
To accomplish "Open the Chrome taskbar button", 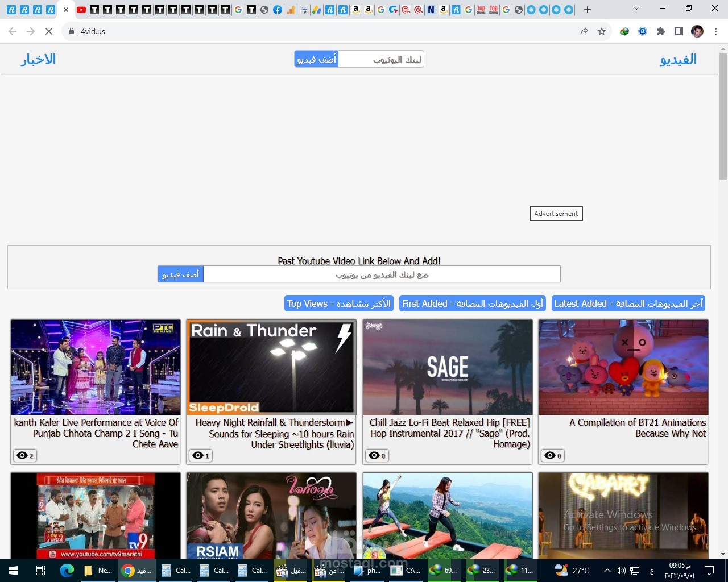I will (136, 571).
